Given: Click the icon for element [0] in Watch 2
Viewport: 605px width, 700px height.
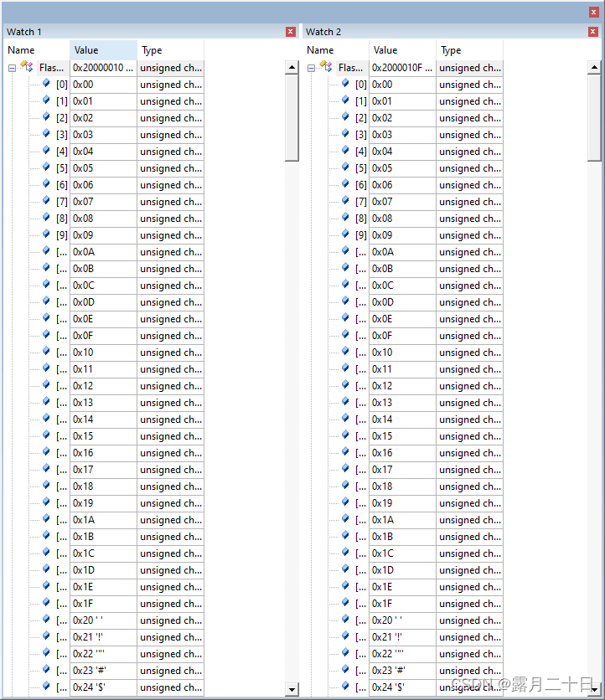Looking at the screenshot, I should coord(345,84).
